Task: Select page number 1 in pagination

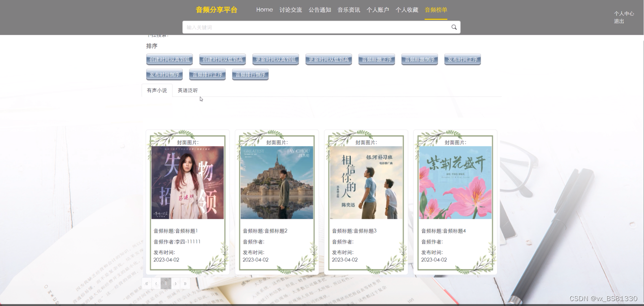Action: [166, 284]
